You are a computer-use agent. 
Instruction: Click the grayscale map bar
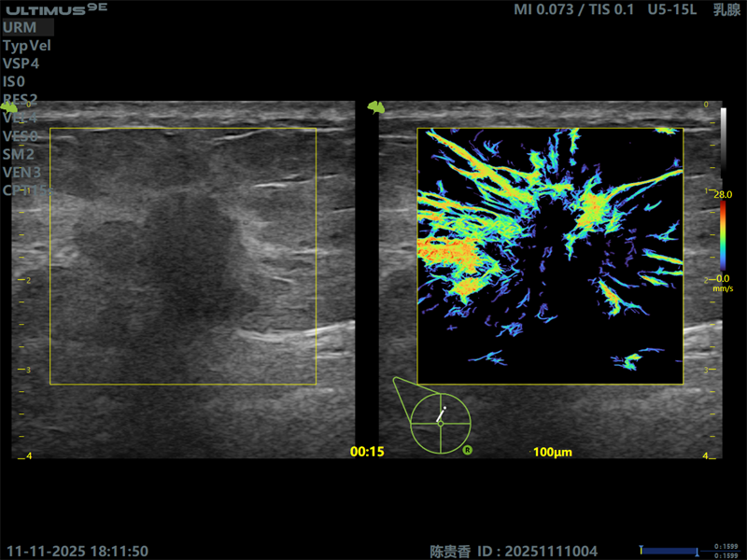pos(723,142)
